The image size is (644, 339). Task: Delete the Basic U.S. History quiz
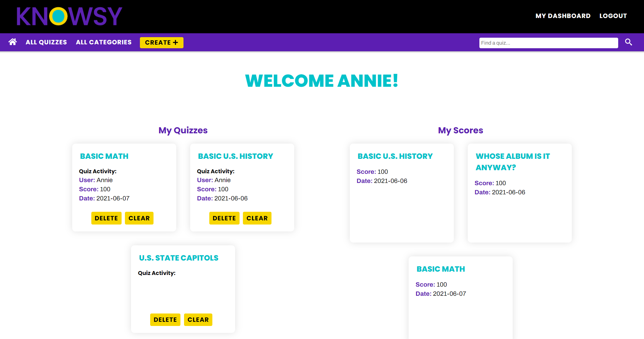coord(224,218)
